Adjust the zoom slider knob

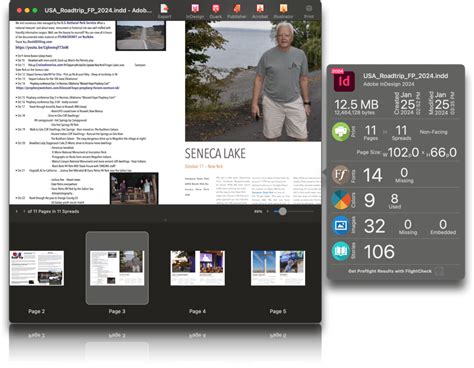(282, 211)
